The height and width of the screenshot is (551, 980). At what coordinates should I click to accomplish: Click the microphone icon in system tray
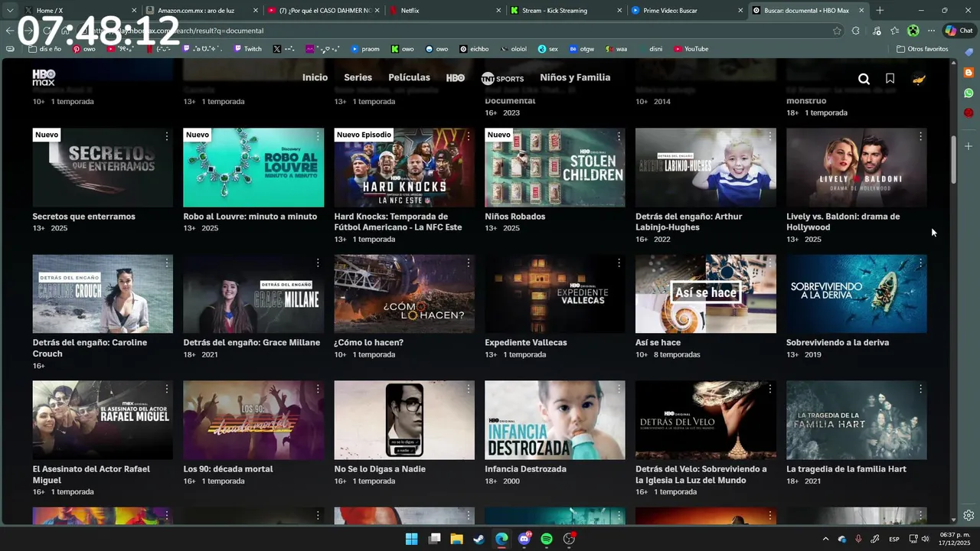point(858,539)
